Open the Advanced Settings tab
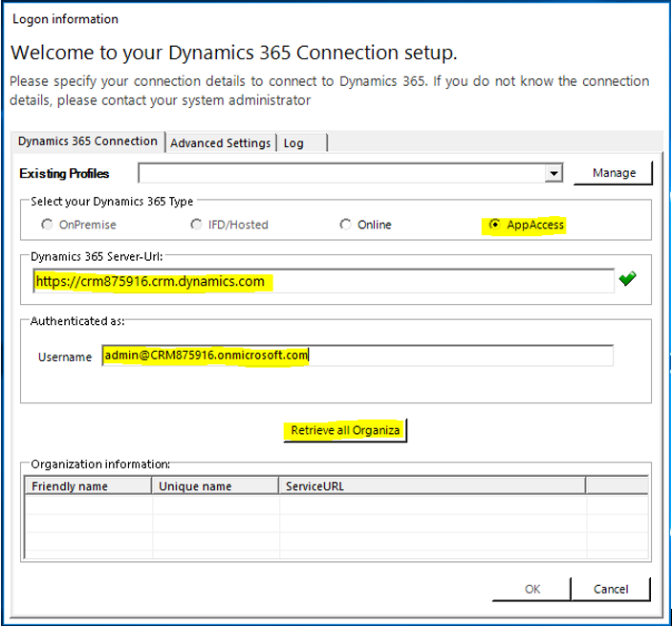The height and width of the screenshot is (627, 672). click(220, 143)
